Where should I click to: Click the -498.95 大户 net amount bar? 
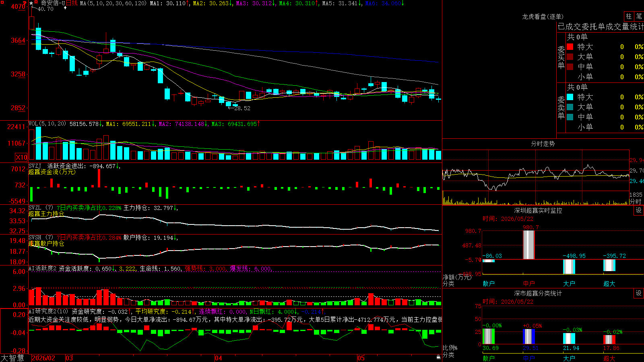click(x=569, y=267)
